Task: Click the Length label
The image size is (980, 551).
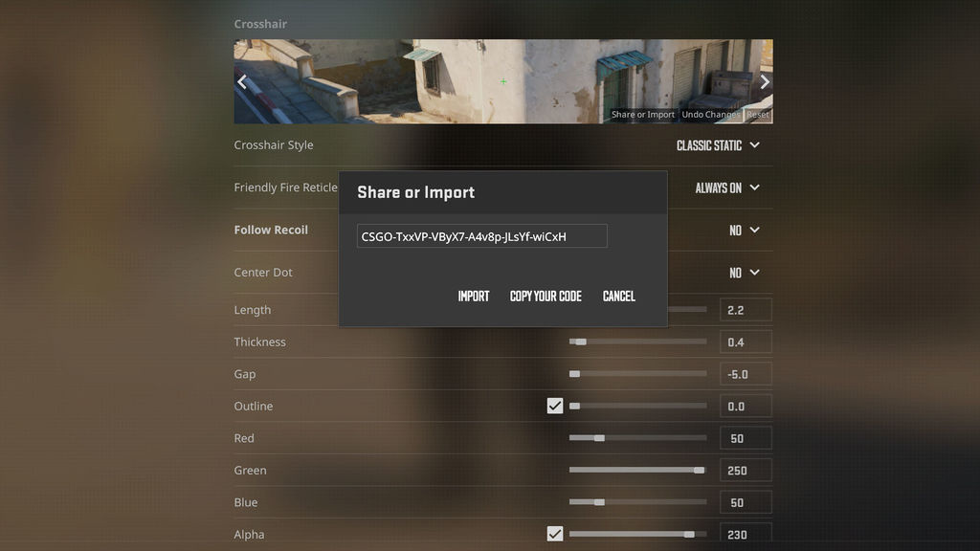Action: pos(253,310)
